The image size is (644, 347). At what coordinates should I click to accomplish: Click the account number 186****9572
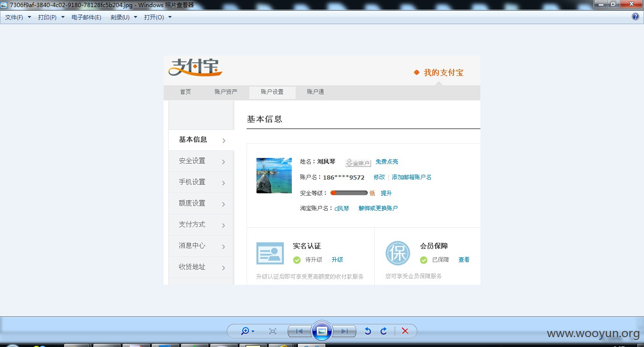(x=344, y=178)
